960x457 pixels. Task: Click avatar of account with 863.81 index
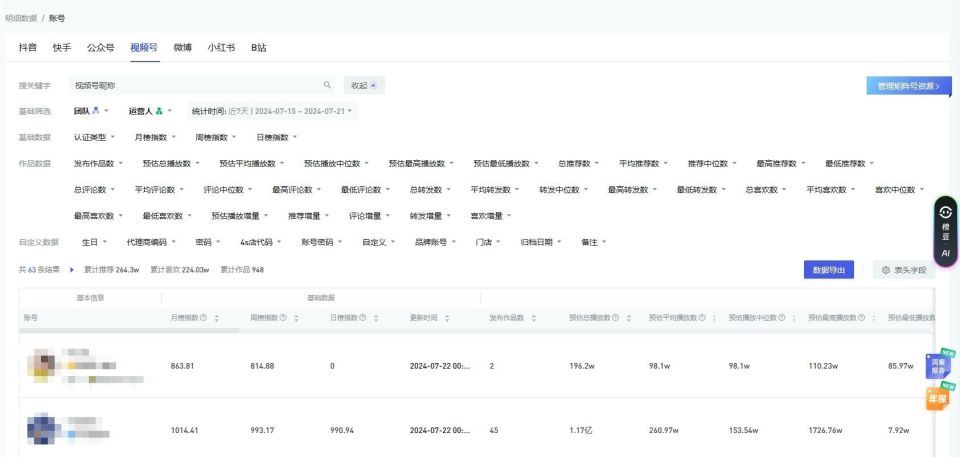pos(43,365)
